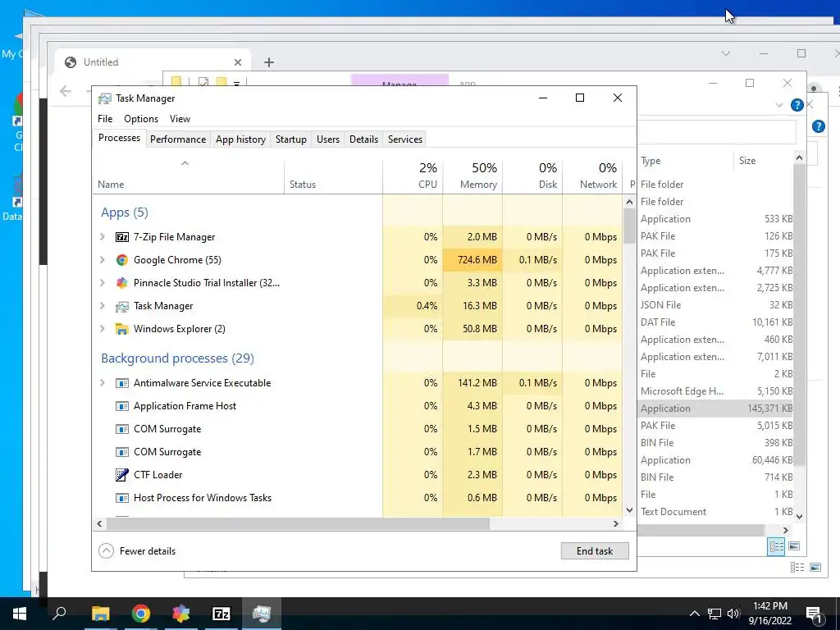Show hidden tray icons chevron
Screen dimensions: 840x630
click(x=694, y=614)
